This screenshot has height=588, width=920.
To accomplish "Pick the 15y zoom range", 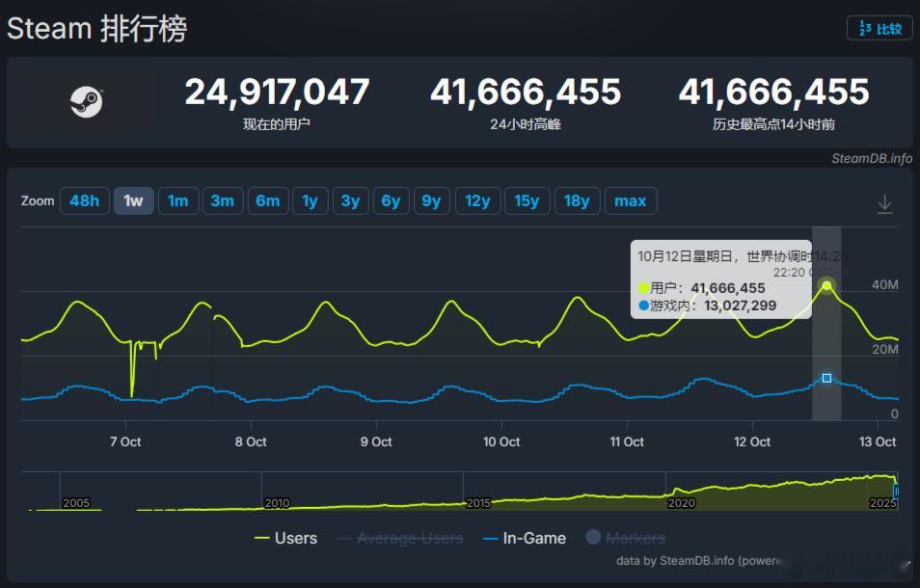I will click(527, 201).
